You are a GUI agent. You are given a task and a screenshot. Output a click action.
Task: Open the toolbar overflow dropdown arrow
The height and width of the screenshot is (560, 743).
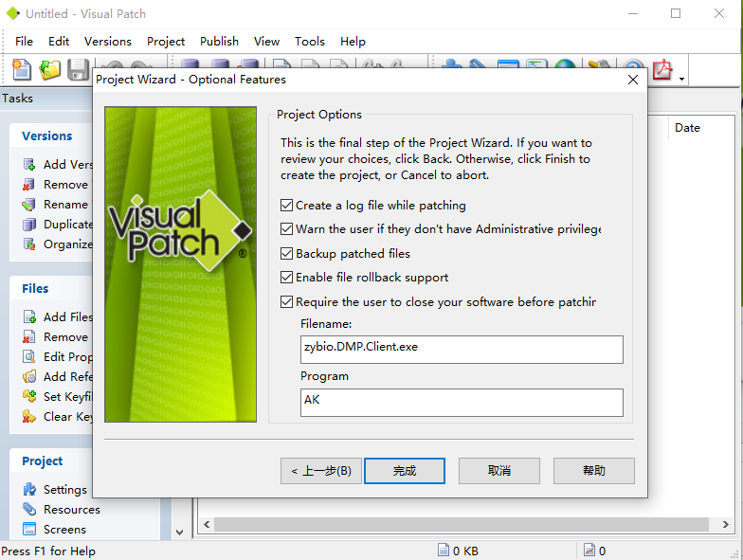click(x=681, y=79)
